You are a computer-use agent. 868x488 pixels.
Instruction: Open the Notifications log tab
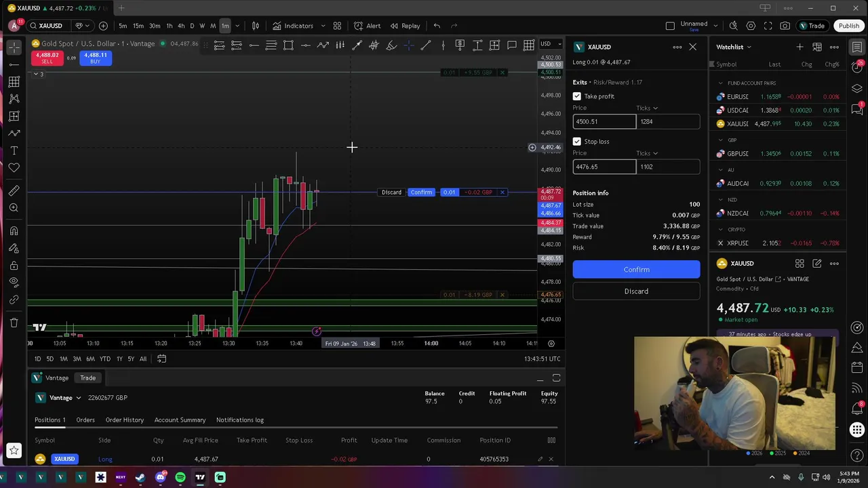pos(240,420)
